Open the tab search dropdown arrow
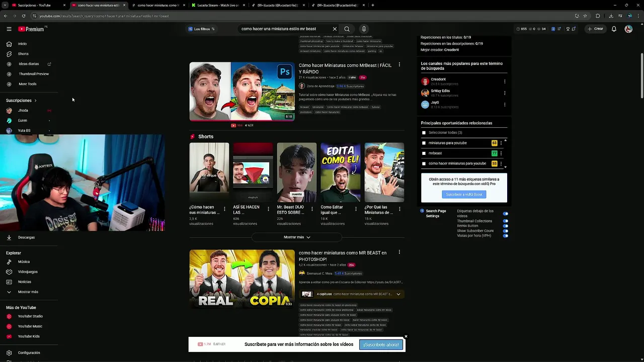Screen dimensions: 644x362 5,5
